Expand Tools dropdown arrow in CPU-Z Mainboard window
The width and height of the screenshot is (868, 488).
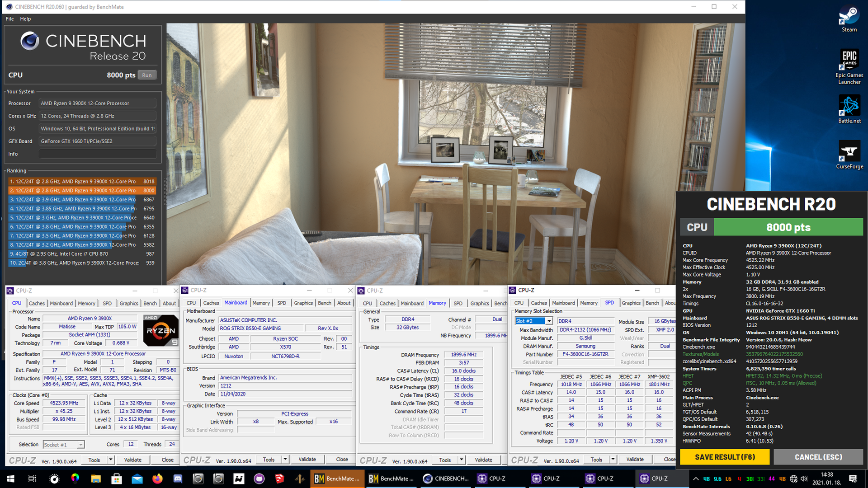click(285, 460)
